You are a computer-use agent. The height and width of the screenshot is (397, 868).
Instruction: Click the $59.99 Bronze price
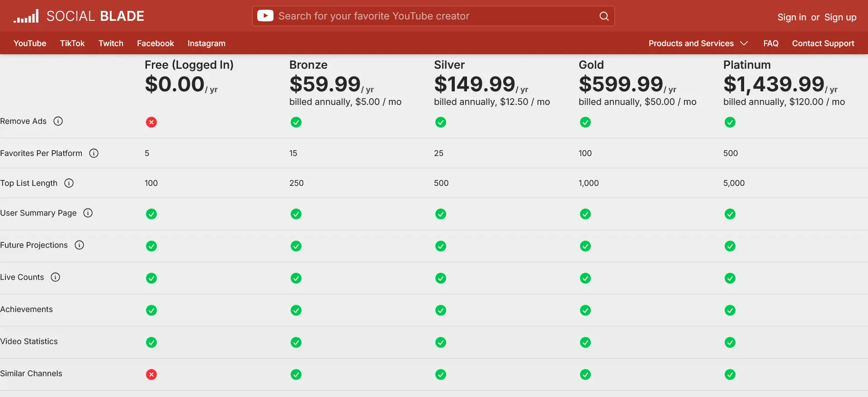pos(325,84)
